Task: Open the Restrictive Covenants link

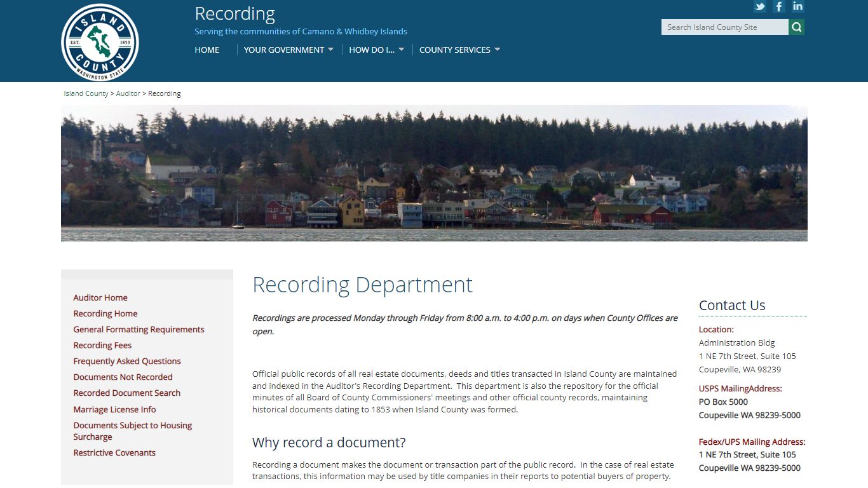Action: click(114, 452)
